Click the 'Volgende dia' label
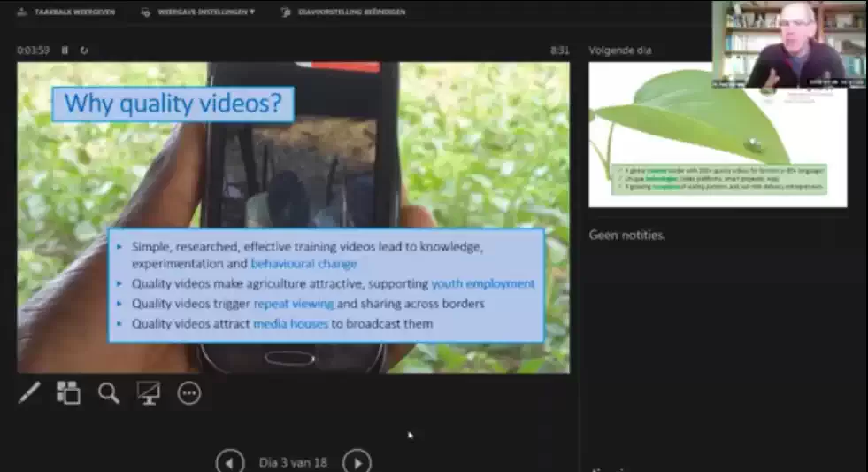 [619, 50]
